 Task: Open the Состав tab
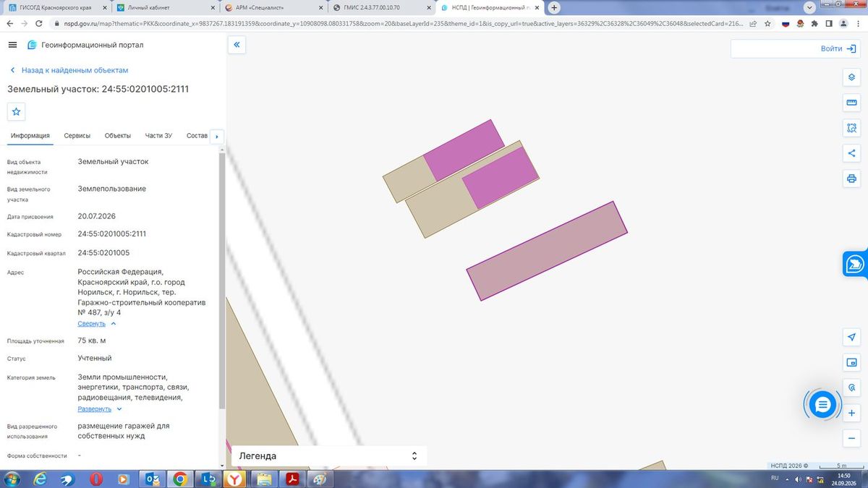197,136
